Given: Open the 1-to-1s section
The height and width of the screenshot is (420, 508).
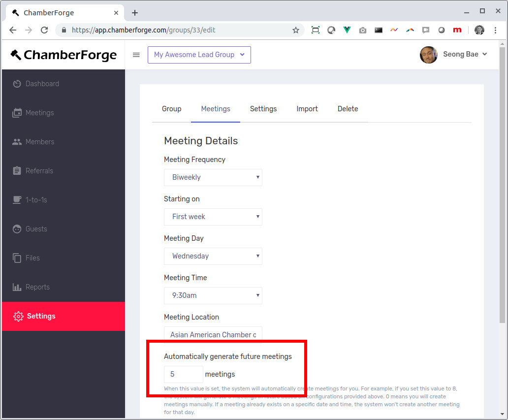Looking at the screenshot, I should point(37,199).
